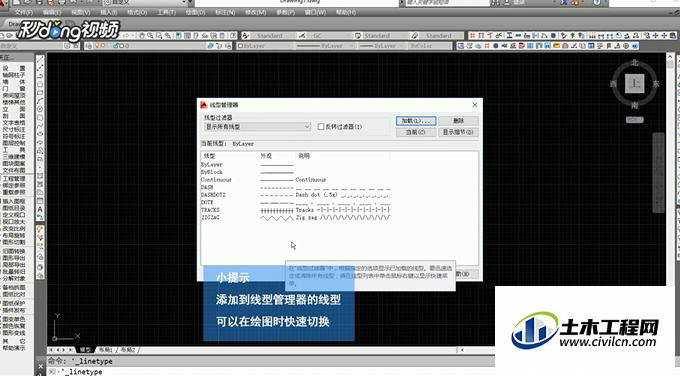Open the Text Style manager icon
The width and height of the screenshot is (680, 376).
point(246,36)
